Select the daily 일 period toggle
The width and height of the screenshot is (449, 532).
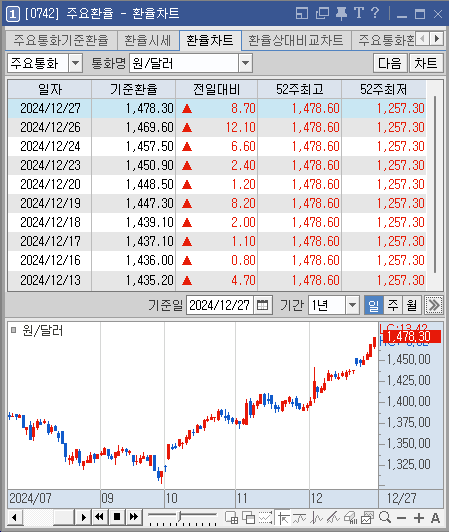(373, 305)
